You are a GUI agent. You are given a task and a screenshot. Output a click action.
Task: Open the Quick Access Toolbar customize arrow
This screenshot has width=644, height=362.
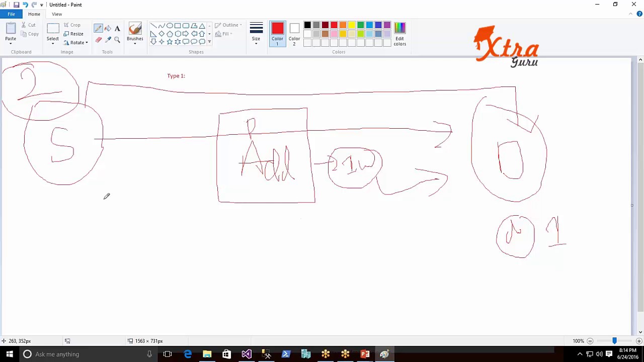coord(42,5)
